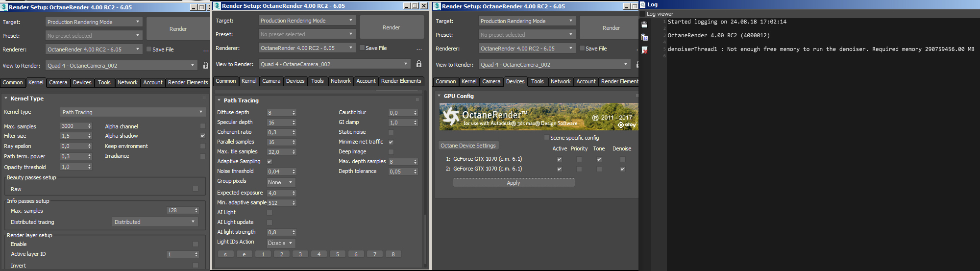This screenshot has height=271, width=980.
Task: Open Group pixels None dropdown
Action: [x=281, y=182]
